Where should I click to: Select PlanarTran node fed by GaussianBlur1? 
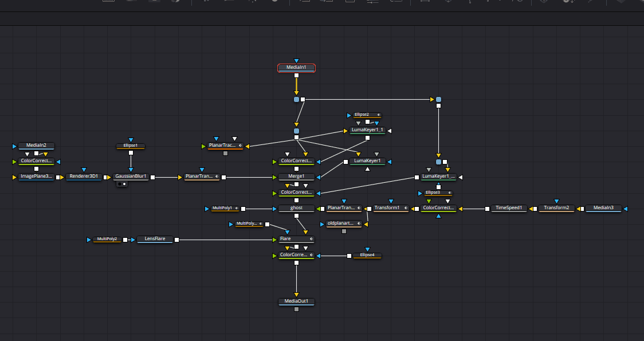tap(202, 177)
